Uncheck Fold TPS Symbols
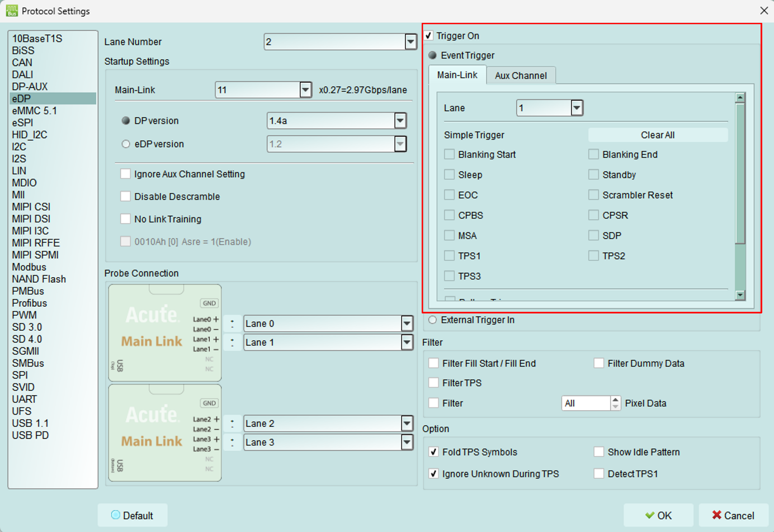This screenshot has height=532, width=774. tap(433, 452)
